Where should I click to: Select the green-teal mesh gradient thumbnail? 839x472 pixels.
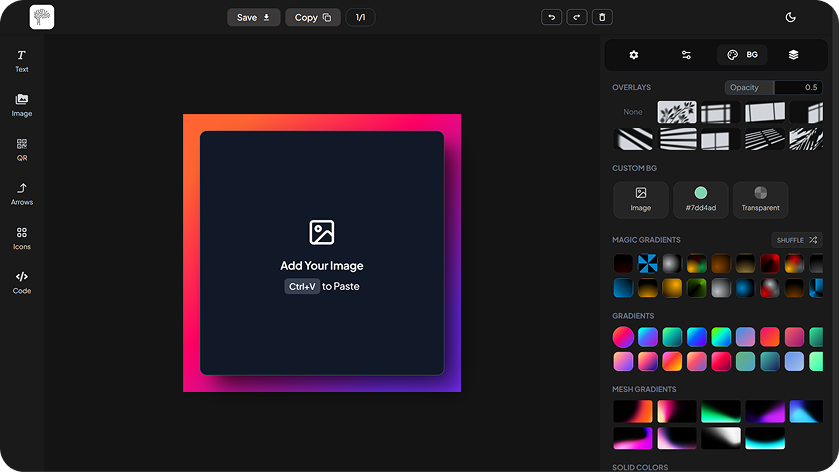(721, 411)
